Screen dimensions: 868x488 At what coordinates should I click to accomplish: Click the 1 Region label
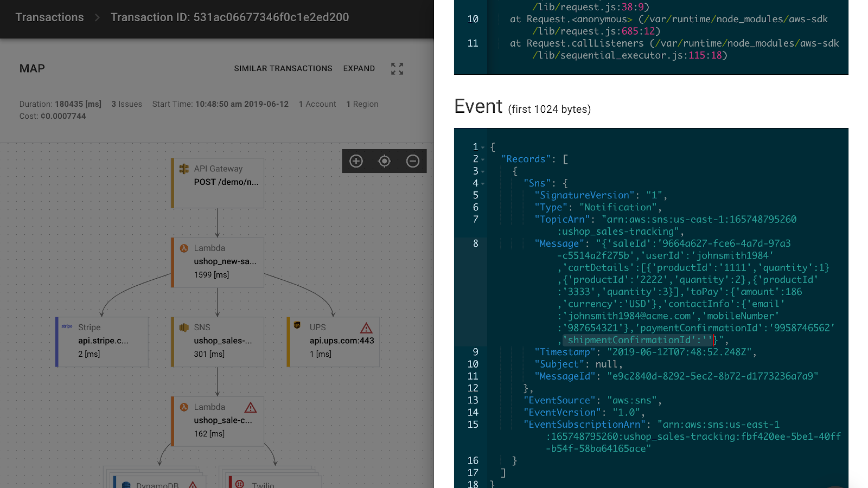point(362,104)
